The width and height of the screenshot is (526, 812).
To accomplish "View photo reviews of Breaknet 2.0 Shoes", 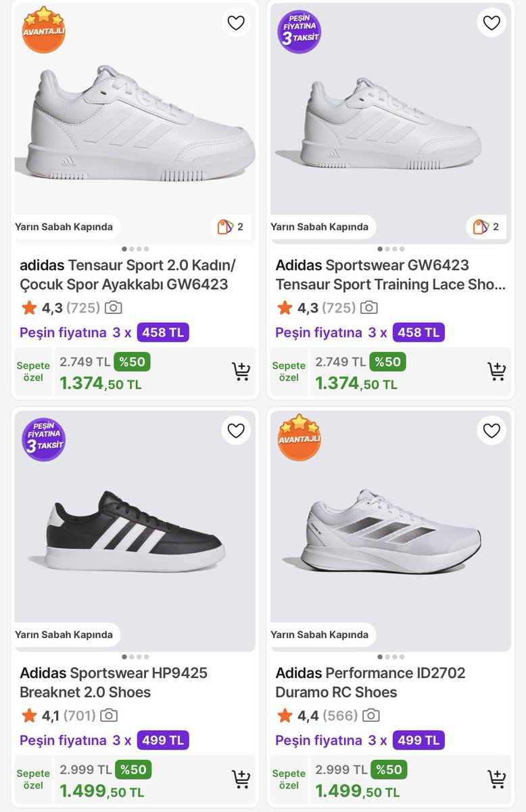I will (x=108, y=716).
